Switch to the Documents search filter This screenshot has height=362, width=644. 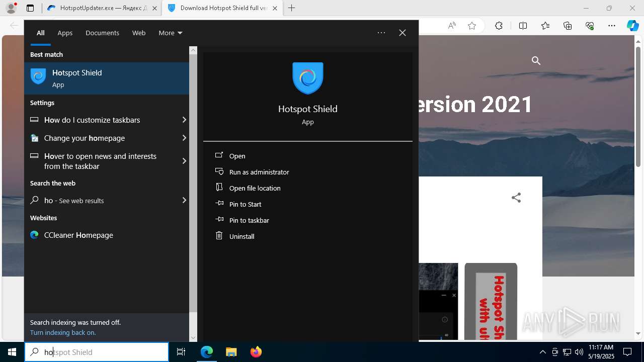coord(102,33)
